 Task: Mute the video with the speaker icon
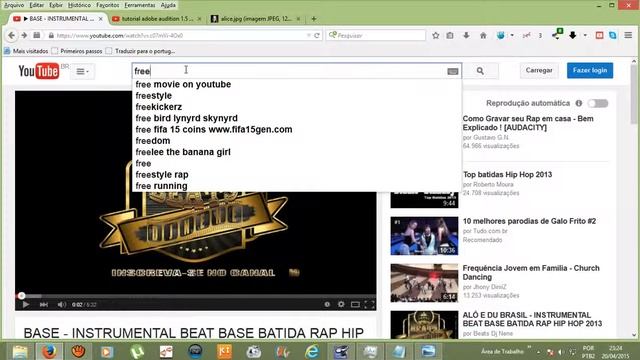tap(62, 304)
